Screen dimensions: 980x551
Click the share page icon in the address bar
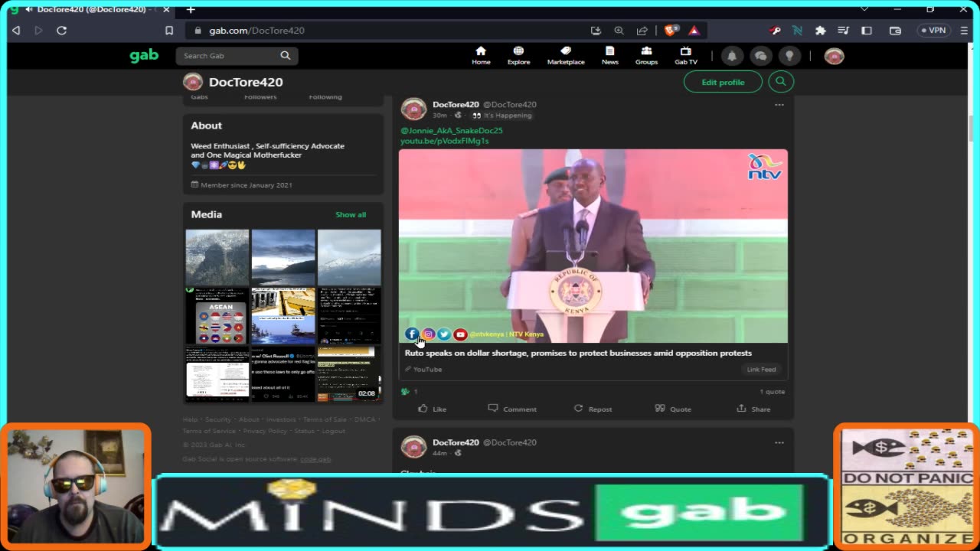point(642,31)
